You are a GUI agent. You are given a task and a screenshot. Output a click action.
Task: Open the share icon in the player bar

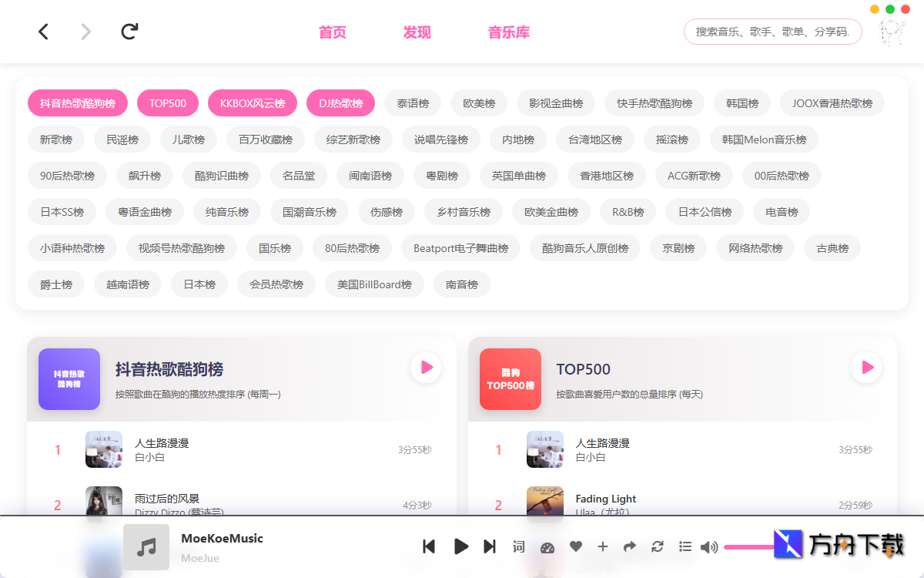(x=629, y=546)
